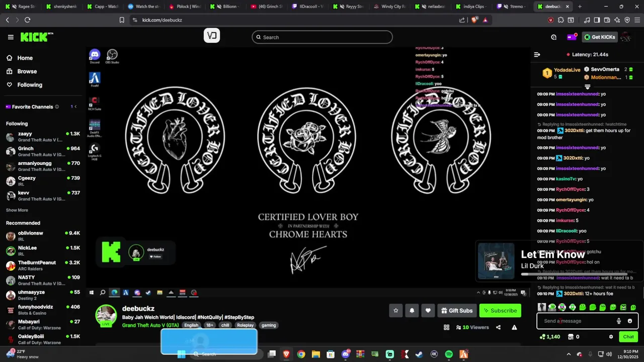Reload the page

(x=27, y=20)
